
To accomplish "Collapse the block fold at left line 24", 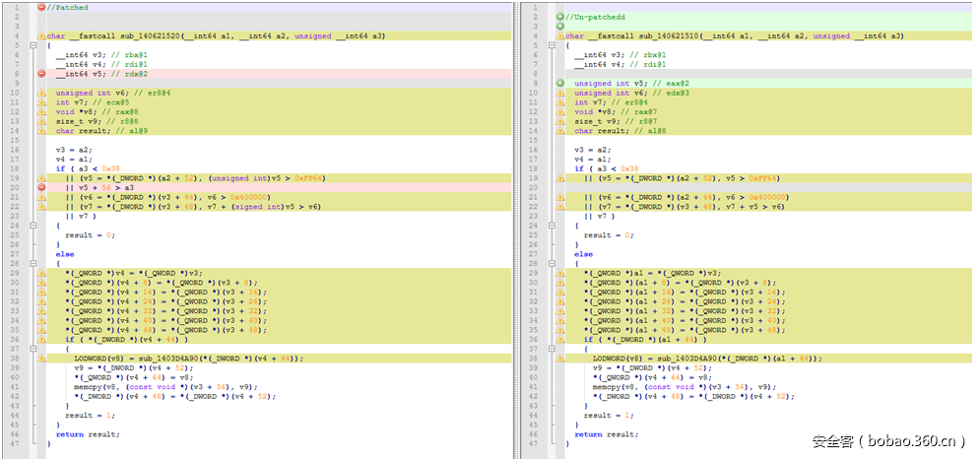I will [33, 226].
